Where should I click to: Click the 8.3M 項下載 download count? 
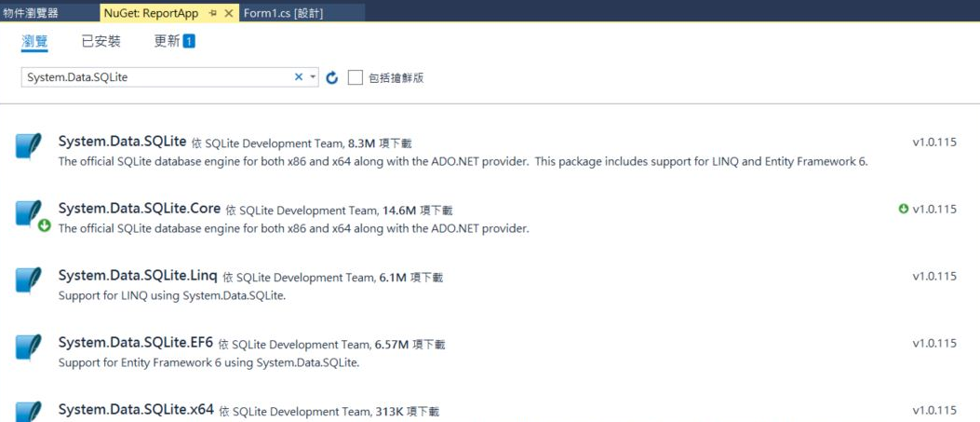[x=380, y=143]
